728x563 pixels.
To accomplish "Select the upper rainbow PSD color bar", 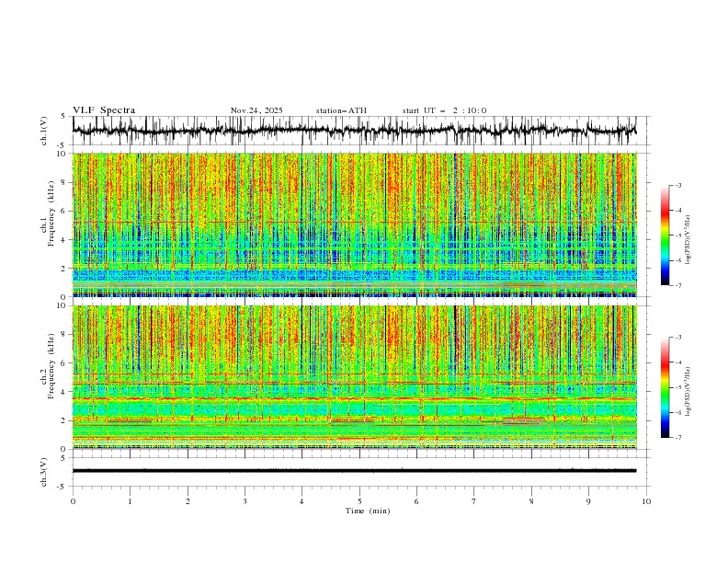I will tap(665, 236).
